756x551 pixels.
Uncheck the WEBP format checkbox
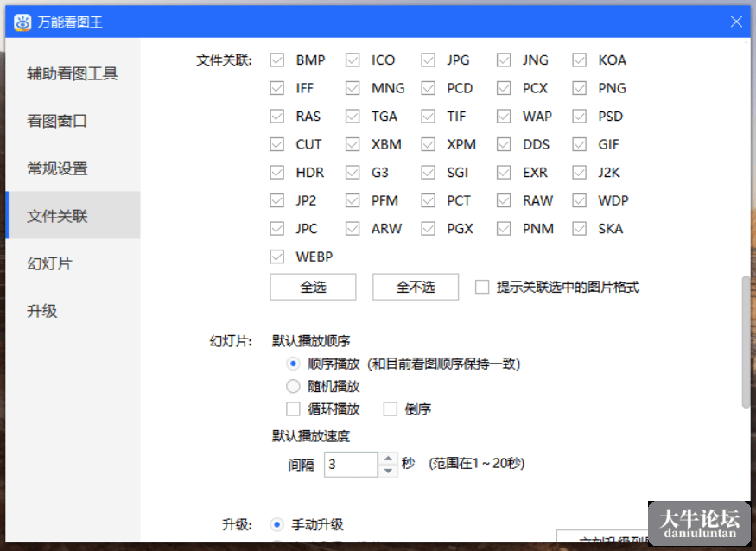point(276,256)
